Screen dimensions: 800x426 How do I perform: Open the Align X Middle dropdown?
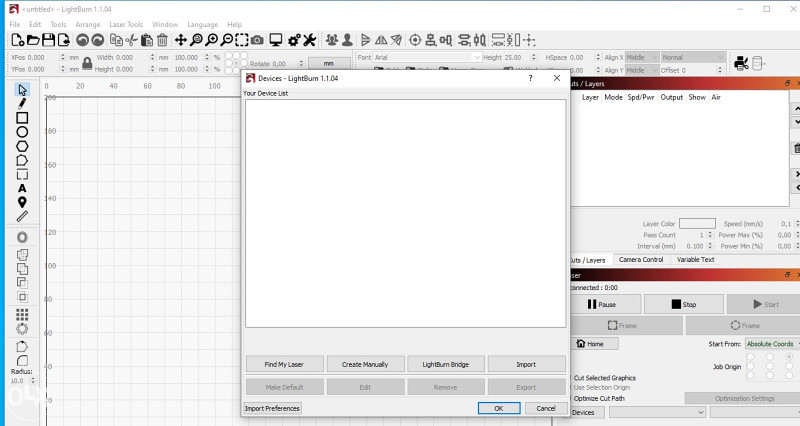coord(642,57)
